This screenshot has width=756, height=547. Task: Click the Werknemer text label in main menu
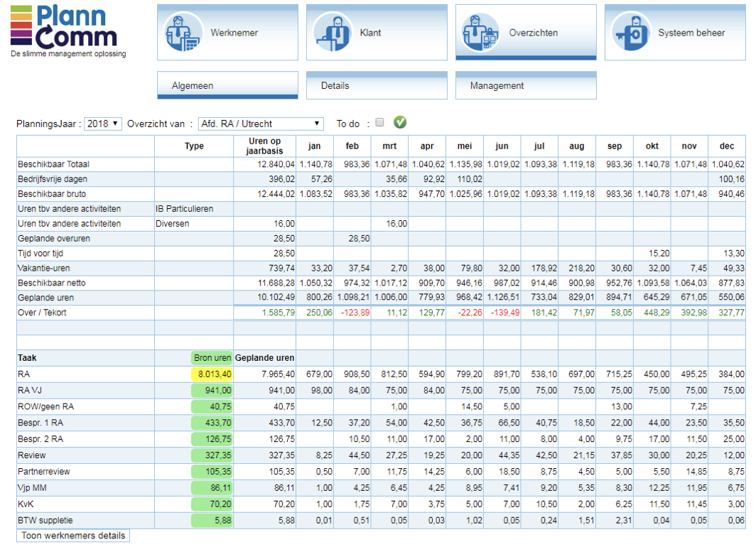234,33
